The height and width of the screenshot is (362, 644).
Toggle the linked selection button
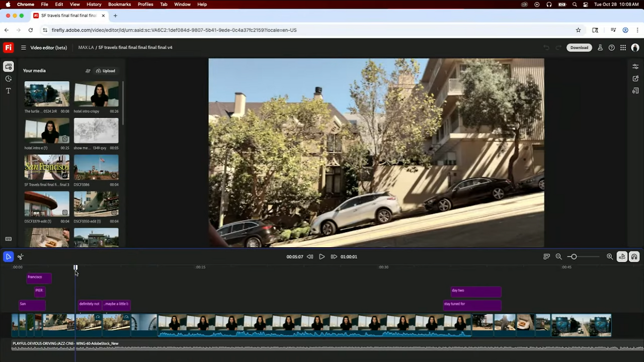pyautogui.click(x=622, y=257)
